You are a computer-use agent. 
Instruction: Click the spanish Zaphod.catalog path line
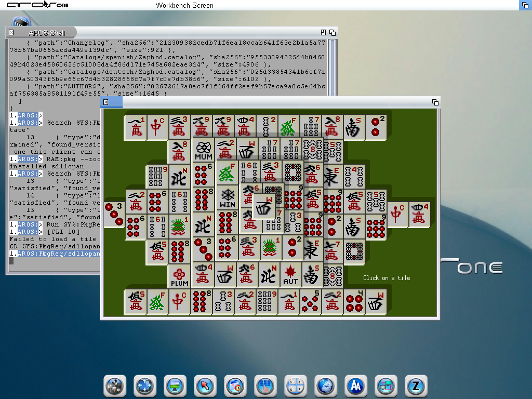point(167,61)
